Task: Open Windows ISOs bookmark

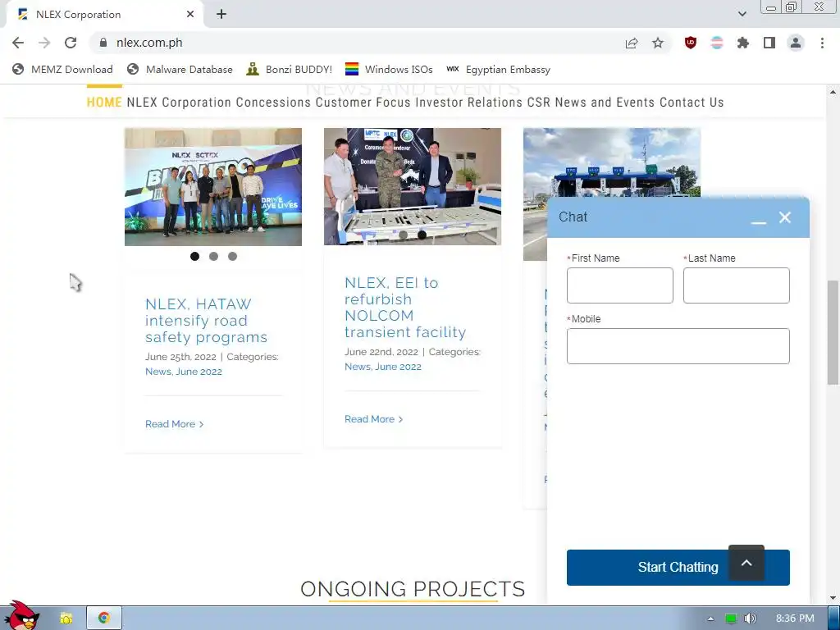Action: pos(389,69)
